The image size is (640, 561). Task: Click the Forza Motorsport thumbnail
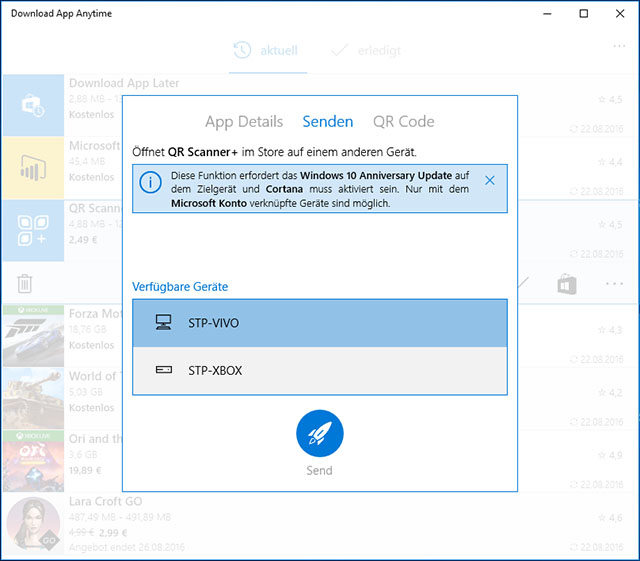pyautogui.click(x=33, y=336)
